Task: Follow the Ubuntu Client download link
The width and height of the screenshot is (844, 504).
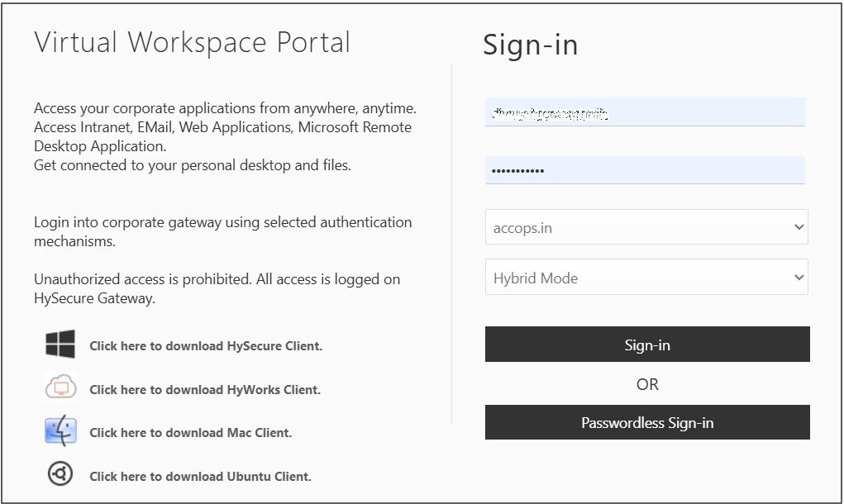Action: tap(200, 476)
